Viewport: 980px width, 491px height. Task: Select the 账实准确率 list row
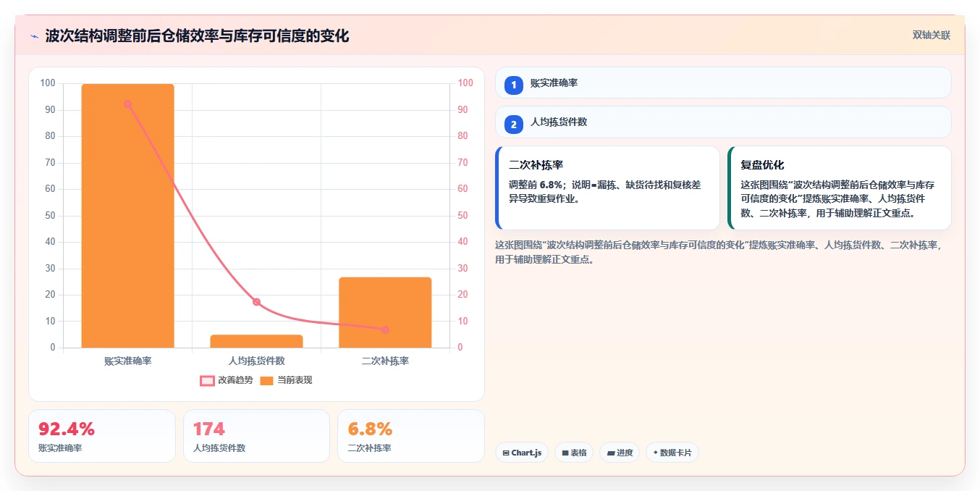coord(723,83)
